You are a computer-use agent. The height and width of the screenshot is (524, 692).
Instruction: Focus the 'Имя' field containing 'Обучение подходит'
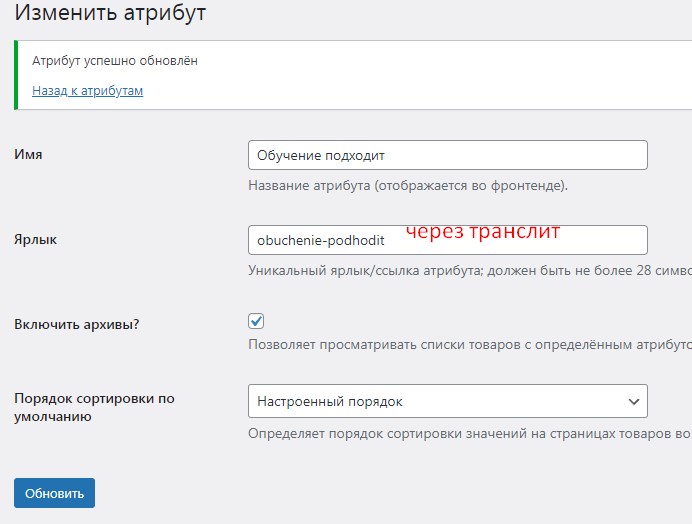pyautogui.click(x=447, y=155)
